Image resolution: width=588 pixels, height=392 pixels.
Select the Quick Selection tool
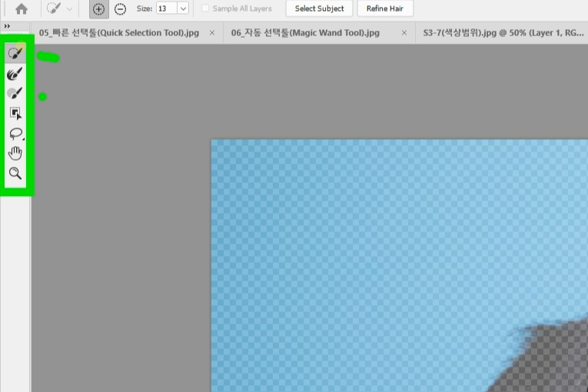click(15, 53)
